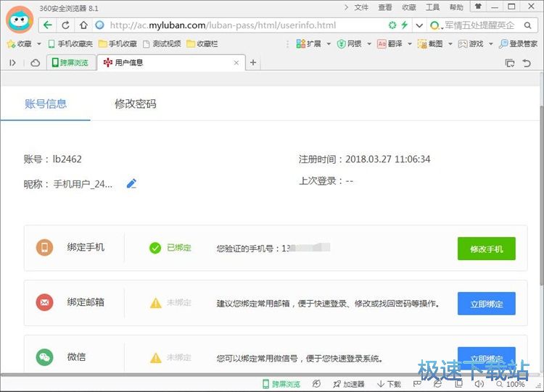The height and width of the screenshot is (392, 544).
Task: Click the search box with 军情五处 text
Action: coord(479,25)
